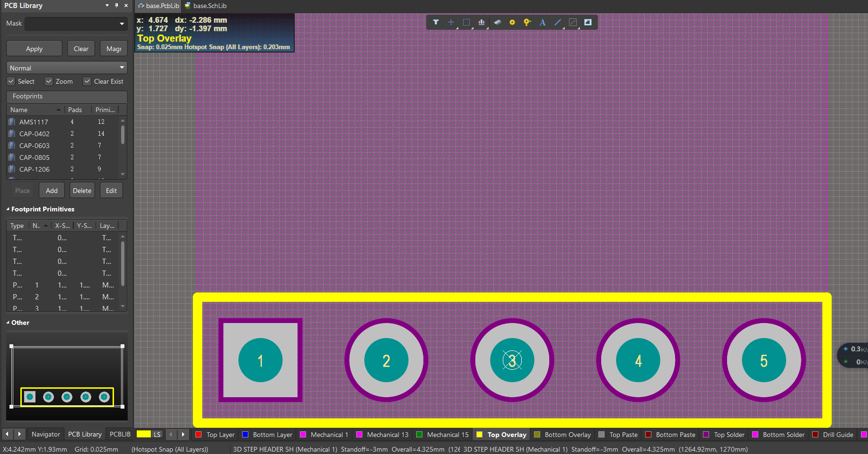Switch to the Top Solder layer tab
This screenshot has width=868, height=454.
pos(724,435)
